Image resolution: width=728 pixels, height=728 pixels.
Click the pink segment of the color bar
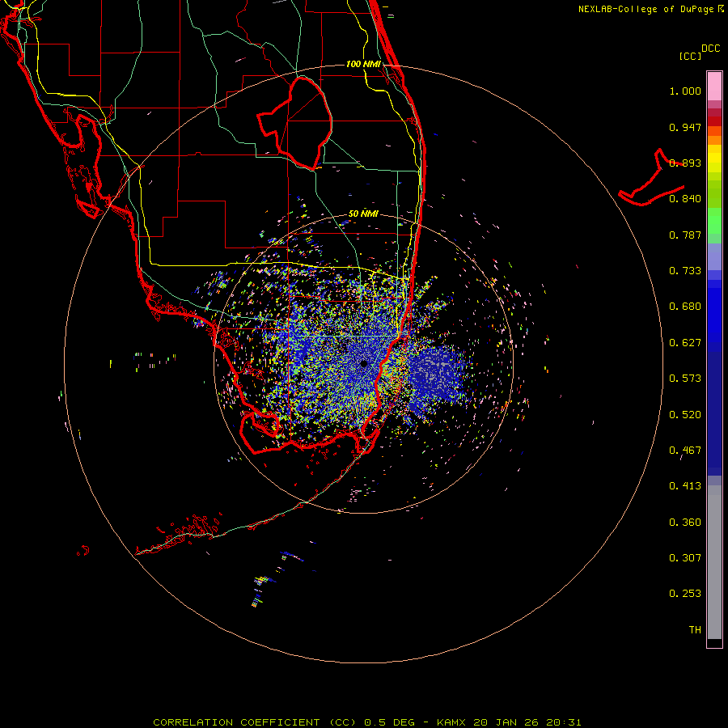[714, 87]
